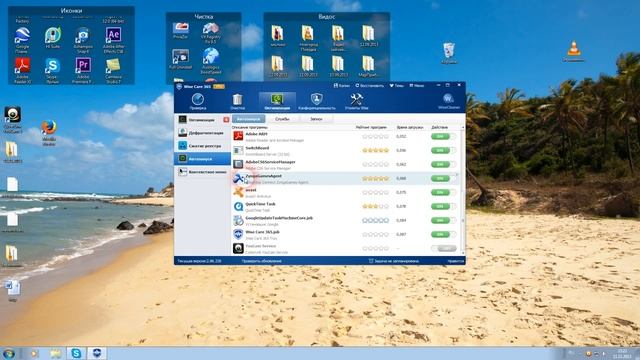Switch to the Автозапуск sub-tab

pyautogui.click(x=249, y=119)
